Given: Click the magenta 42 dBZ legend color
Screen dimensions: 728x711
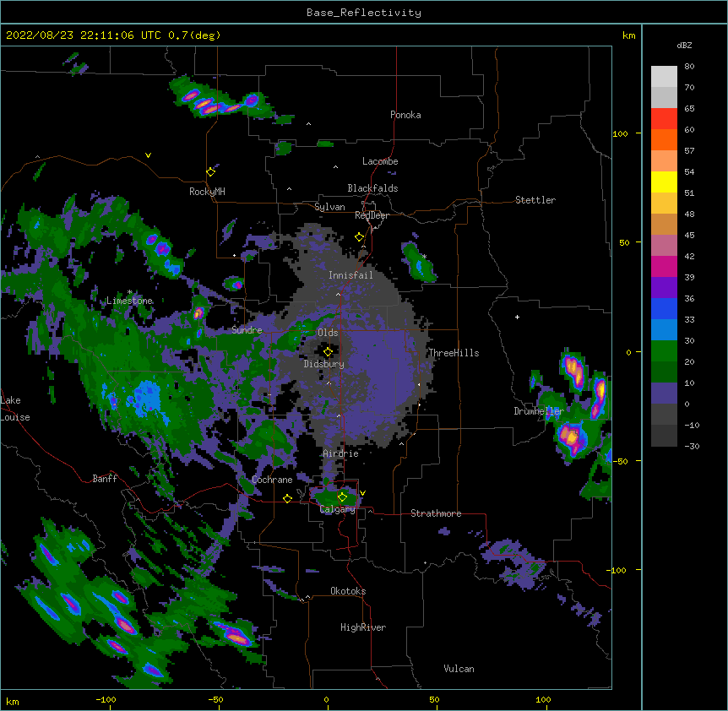Looking at the screenshot, I should pos(664,266).
